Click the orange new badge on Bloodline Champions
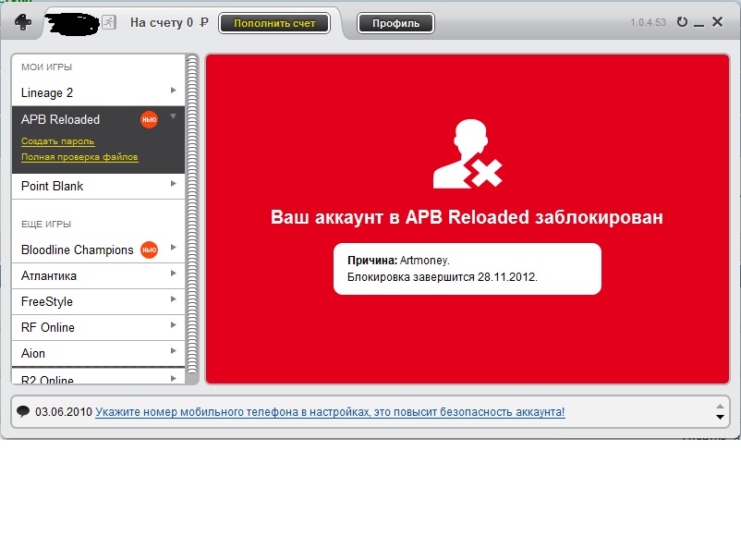Viewport: 741px width, 560px height. [149, 250]
